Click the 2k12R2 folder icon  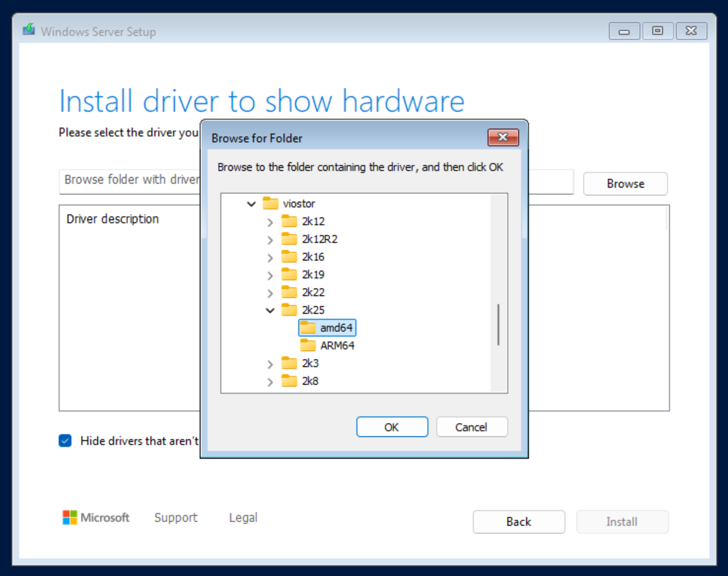(x=289, y=239)
